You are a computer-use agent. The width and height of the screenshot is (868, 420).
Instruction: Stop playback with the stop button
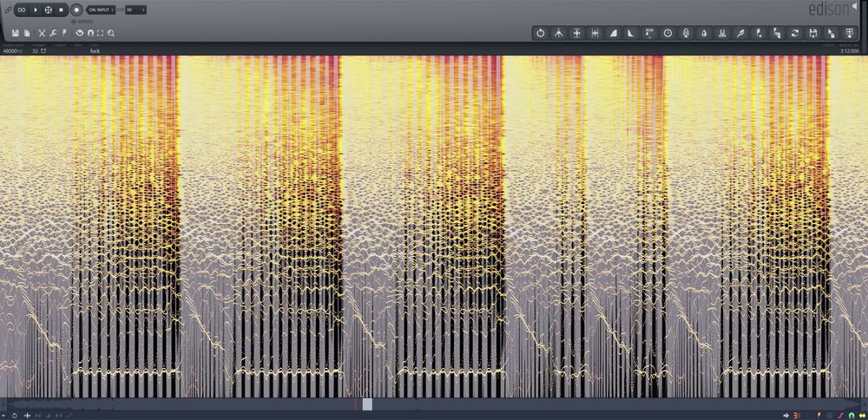[61, 10]
